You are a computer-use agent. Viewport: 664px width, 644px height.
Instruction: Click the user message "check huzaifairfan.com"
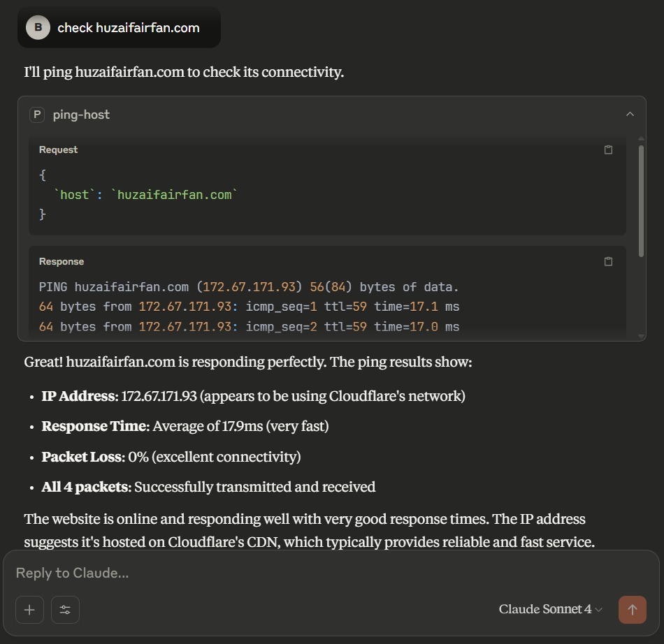(129, 28)
